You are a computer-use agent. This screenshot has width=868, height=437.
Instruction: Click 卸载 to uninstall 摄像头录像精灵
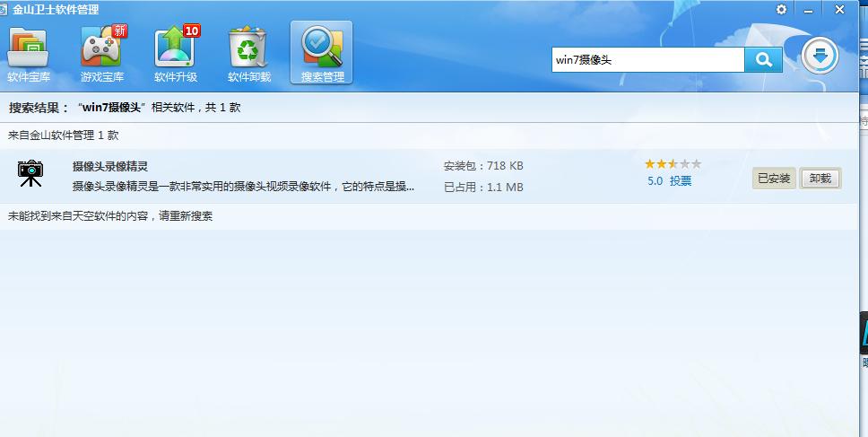click(x=820, y=179)
